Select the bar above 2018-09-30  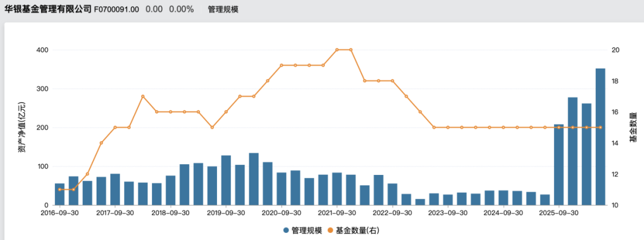click(x=171, y=190)
